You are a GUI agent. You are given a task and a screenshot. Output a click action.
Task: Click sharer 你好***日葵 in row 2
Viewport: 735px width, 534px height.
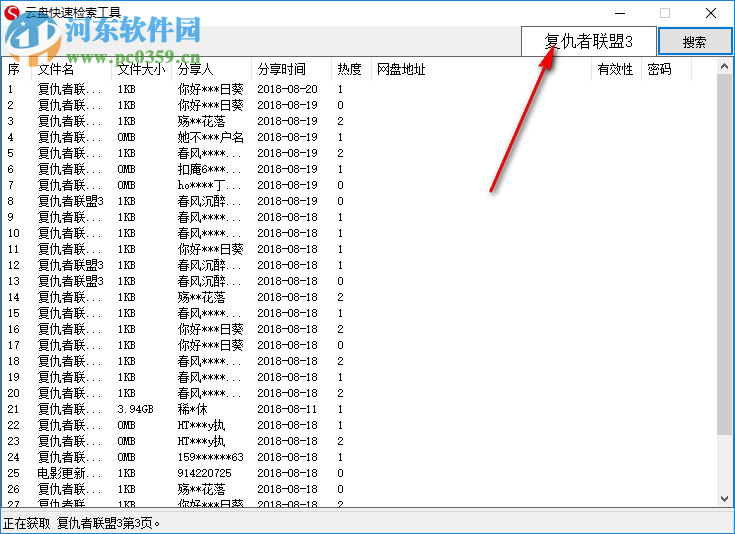click(x=210, y=105)
